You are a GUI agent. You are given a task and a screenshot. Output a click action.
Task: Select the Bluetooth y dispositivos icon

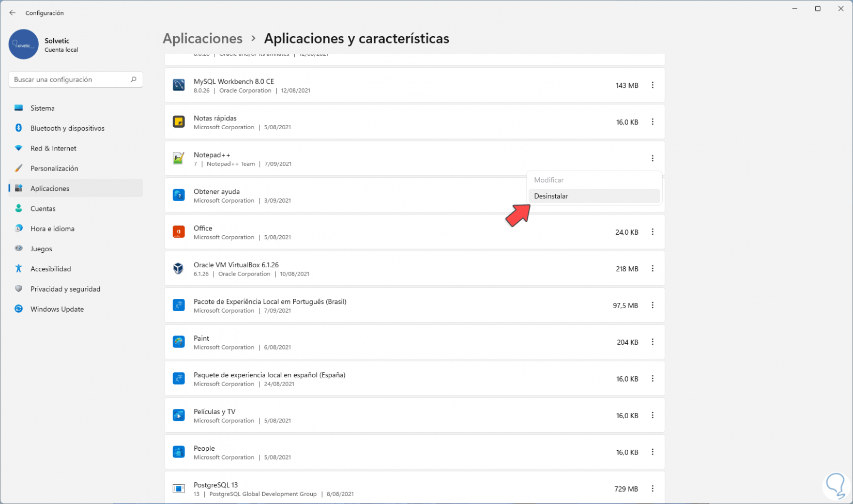19,128
